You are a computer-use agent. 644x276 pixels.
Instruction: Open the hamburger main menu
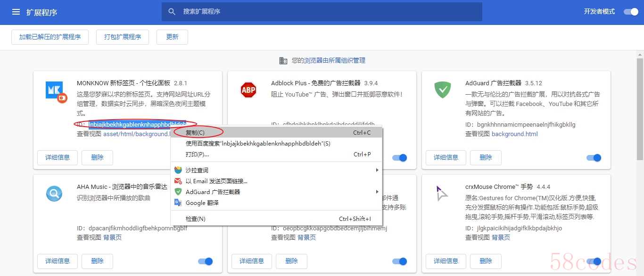[16, 12]
